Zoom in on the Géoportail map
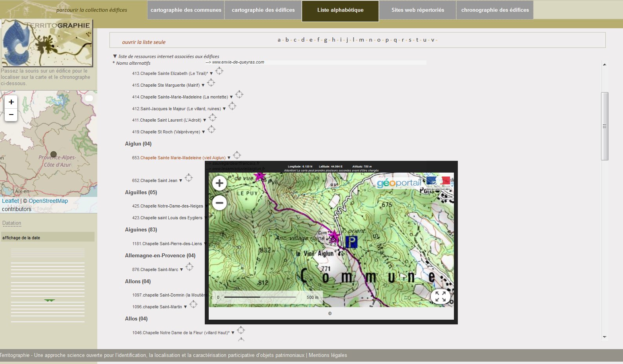 coord(220,183)
